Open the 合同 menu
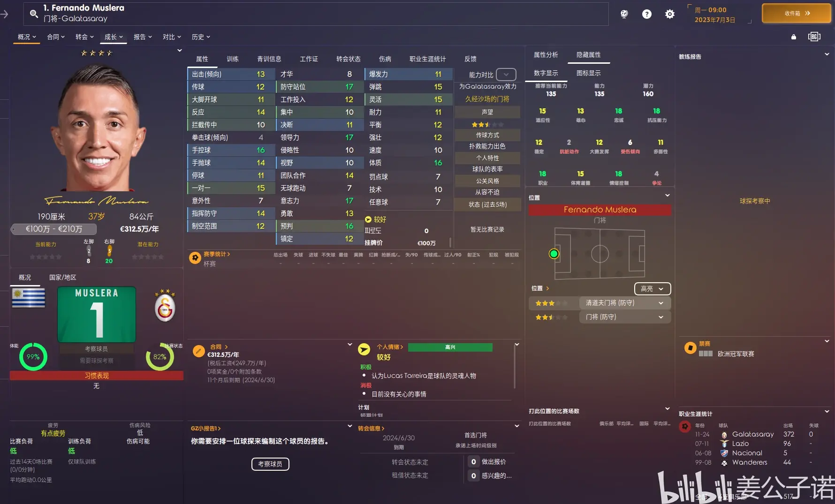 (56, 37)
